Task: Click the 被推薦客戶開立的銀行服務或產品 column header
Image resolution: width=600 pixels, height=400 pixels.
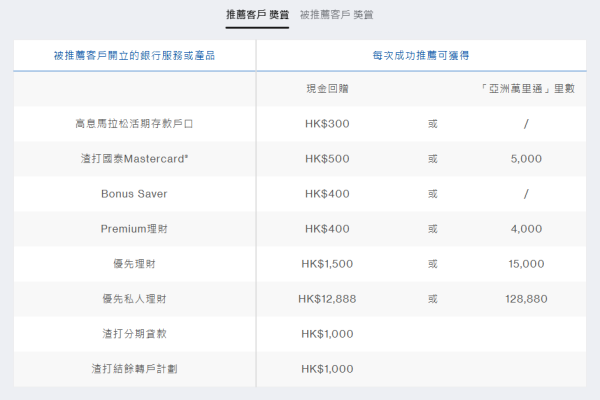Action: click(x=134, y=56)
